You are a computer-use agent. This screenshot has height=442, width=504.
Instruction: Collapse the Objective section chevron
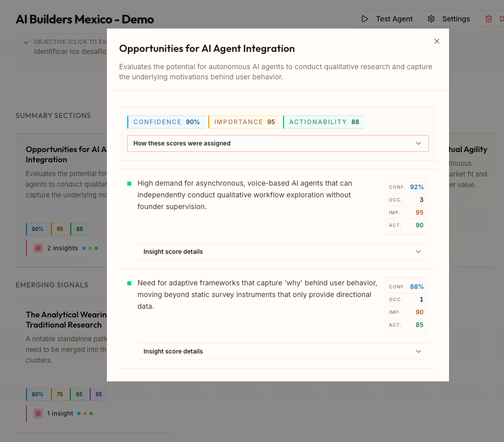[26, 42]
